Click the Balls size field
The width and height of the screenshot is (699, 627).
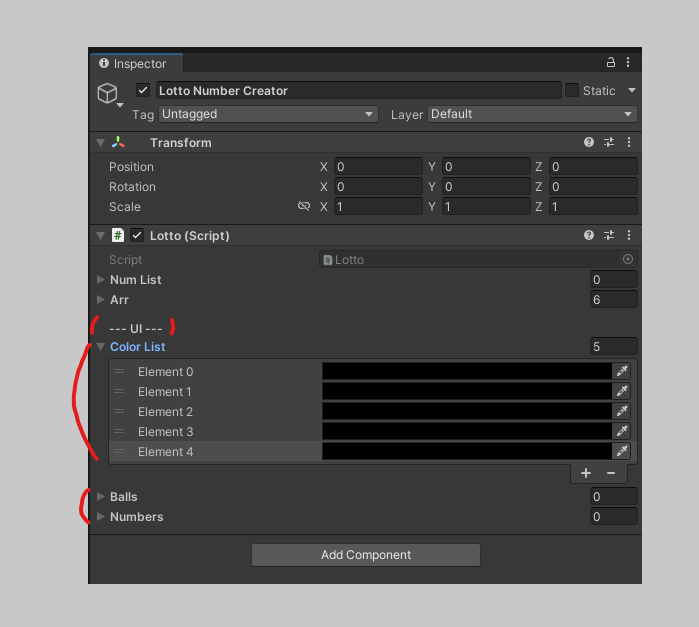click(613, 496)
